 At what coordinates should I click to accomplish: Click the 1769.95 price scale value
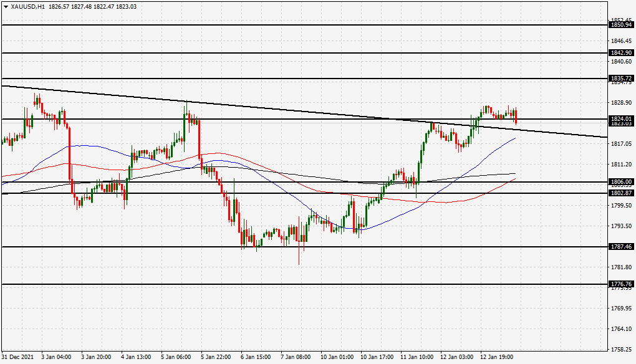pyautogui.click(x=622, y=309)
